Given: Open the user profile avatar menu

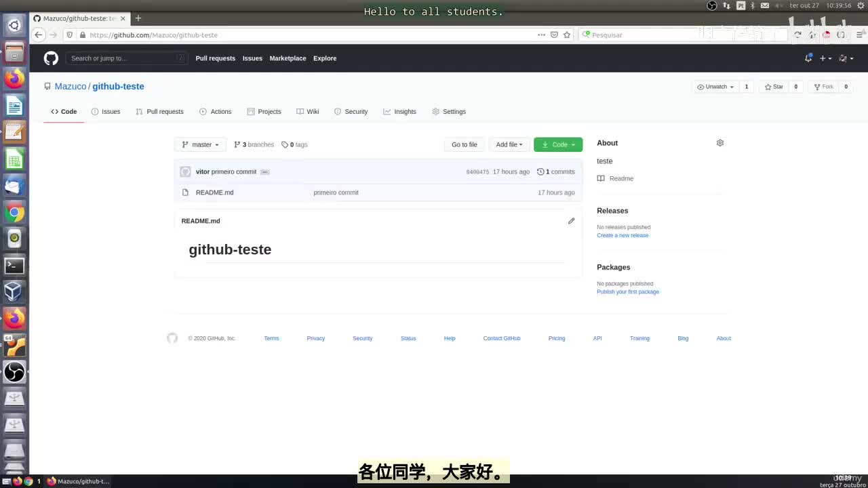Looking at the screenshot, I should coord(846,58).
